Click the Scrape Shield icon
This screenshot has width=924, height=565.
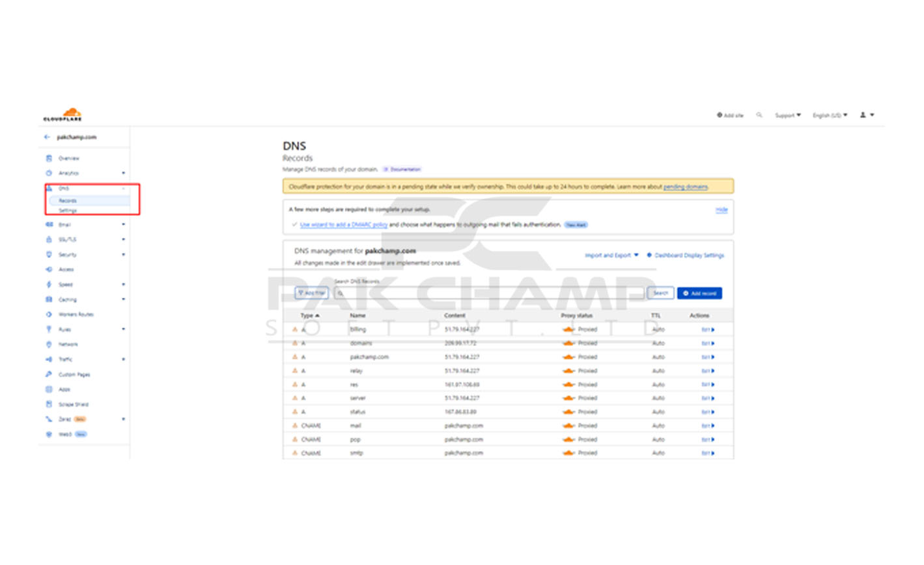coord(49,405)
